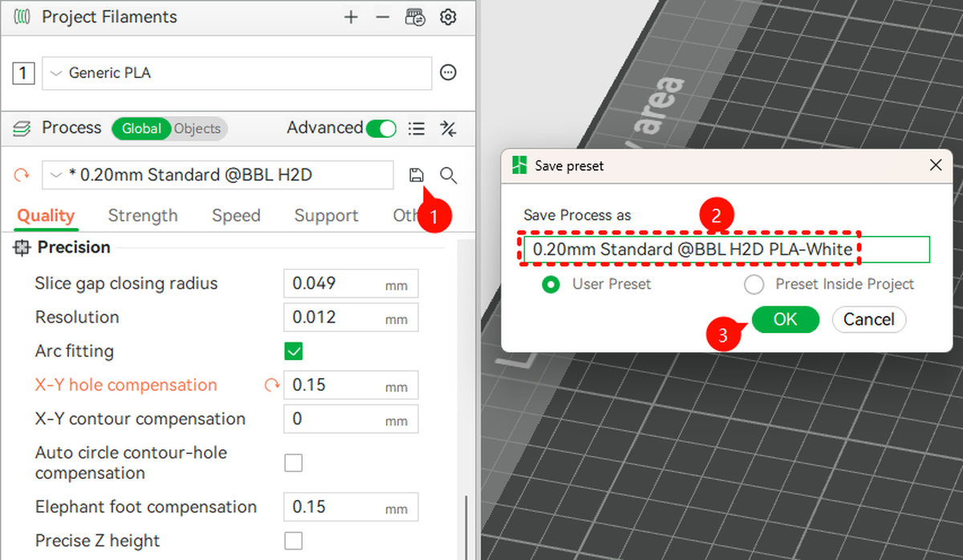Edit the Elephant foot compensation field
The height and width of the screenshot is (560, 963).
(351, 507)
